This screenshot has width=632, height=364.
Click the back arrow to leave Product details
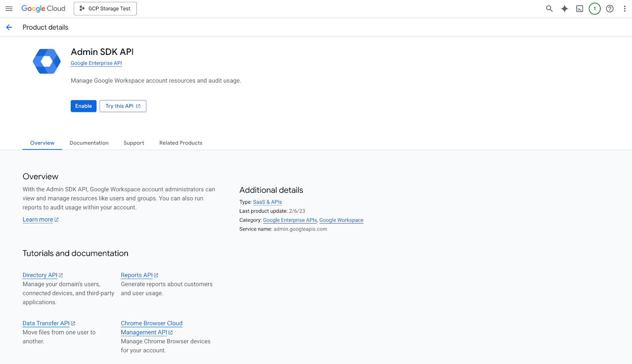pyautogui.click(x=9, y=27)
